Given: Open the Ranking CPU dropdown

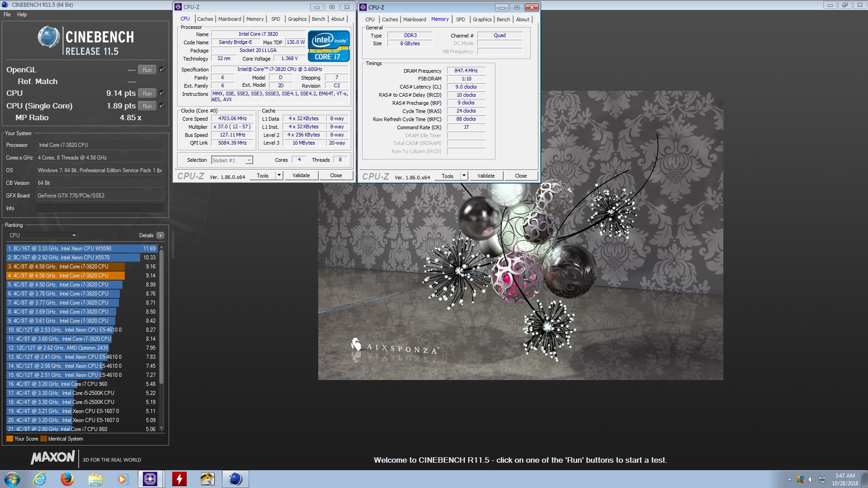Looking at the screenshot, I should [x=42, y=235].
